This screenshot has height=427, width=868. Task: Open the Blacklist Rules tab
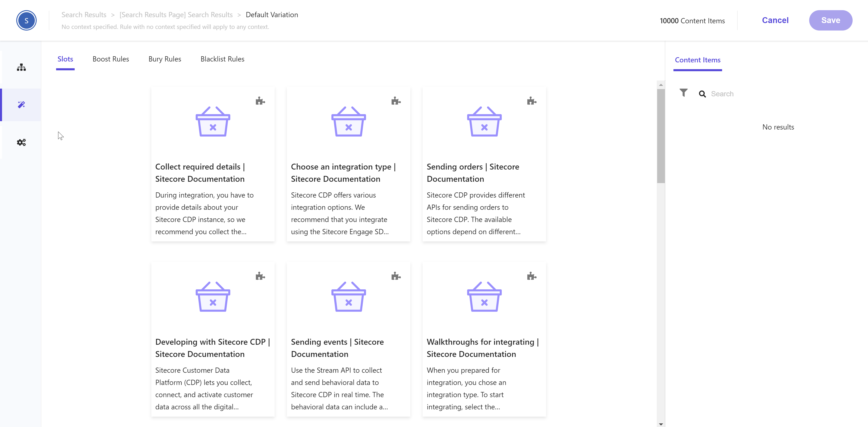click(222, 59)
